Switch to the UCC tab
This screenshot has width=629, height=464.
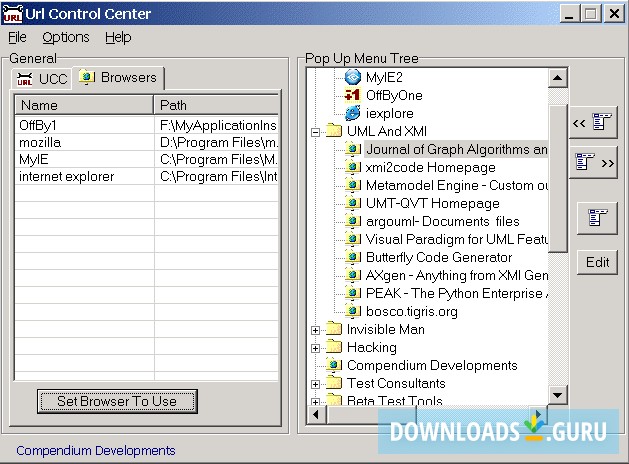click(x=42, y=79)
